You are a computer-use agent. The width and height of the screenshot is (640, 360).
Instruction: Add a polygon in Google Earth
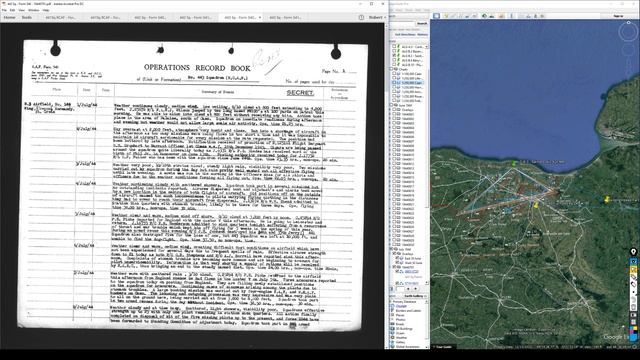(453, 16)
